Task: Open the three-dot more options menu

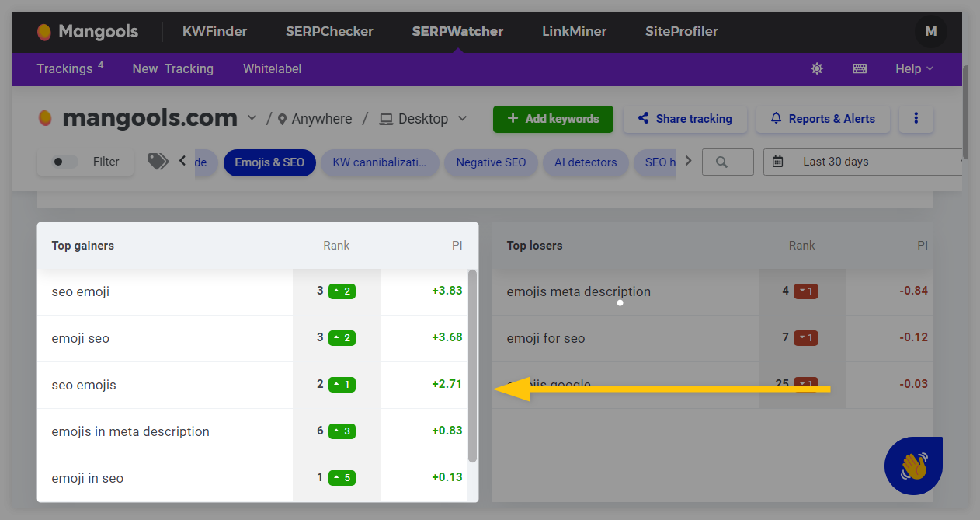Action: (916, 119)
